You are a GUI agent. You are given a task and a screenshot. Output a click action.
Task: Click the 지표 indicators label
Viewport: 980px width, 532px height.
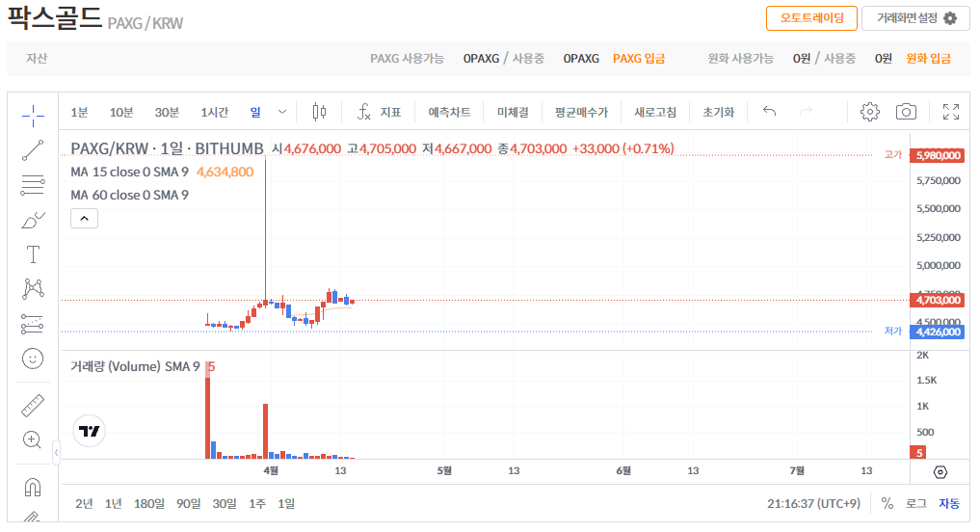(390, 112)
